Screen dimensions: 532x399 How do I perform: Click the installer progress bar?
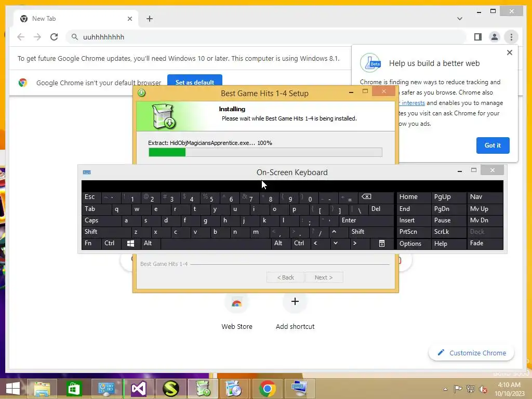[x=265, y=152]
